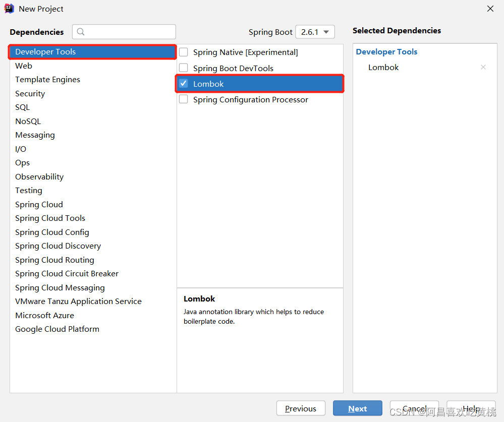
Task: Uncheck the Lombok dependency checkbox
Action: point(184,84)
